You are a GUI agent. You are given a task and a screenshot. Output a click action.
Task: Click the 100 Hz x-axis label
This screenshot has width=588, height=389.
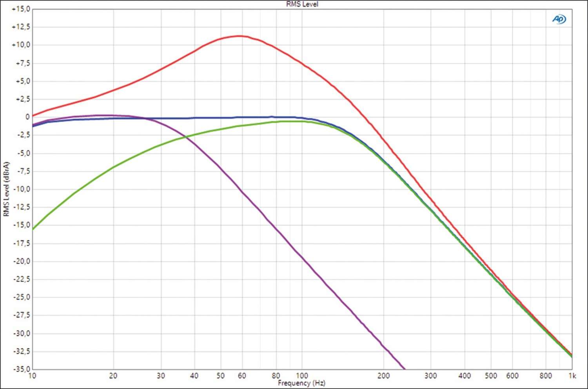[302, 376]
